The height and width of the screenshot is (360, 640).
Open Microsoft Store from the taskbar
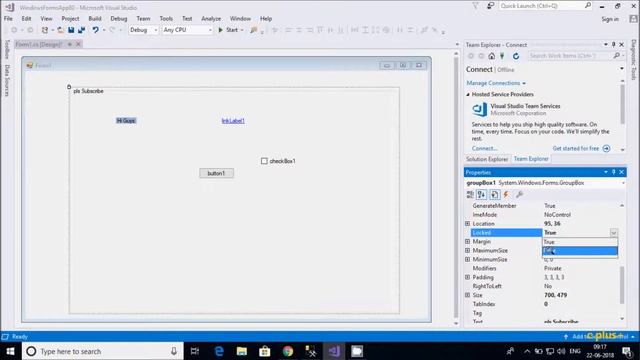[264, 351]
